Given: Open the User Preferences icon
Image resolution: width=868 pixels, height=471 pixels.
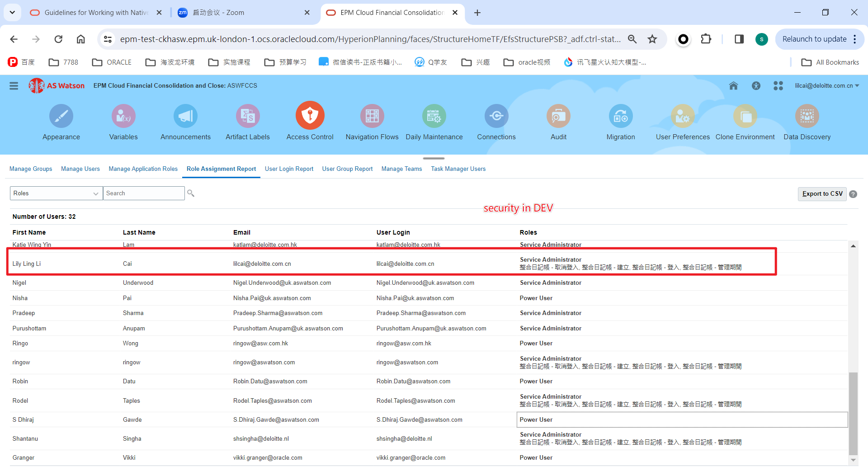Looking at the screenshot, I should (683, 116).
